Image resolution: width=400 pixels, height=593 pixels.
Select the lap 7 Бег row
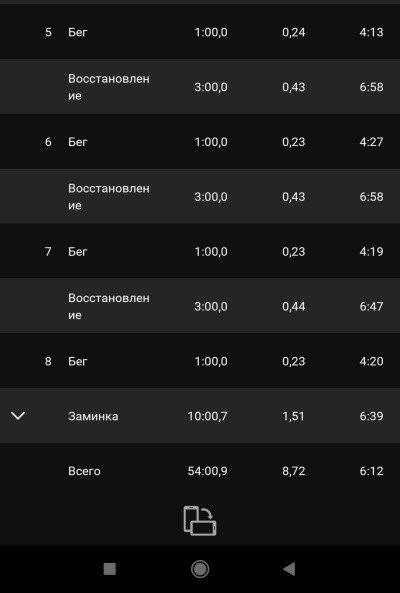(x=200, y=251)
